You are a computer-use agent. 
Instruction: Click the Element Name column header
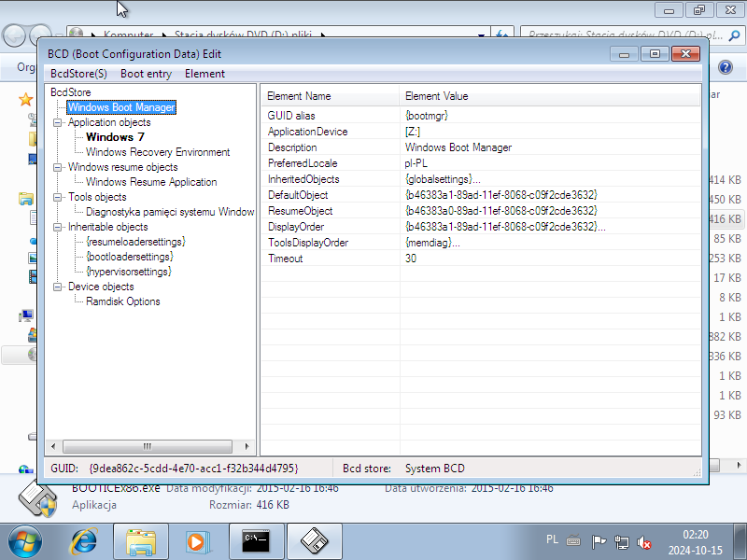pyautogui.click(x=330, y=96)
